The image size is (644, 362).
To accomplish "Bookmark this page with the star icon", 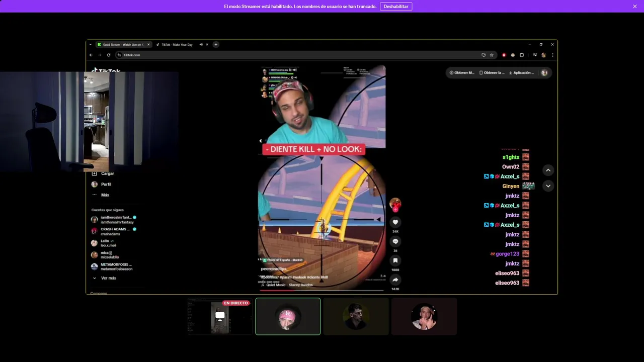I will pyautogui.click(x=492, y=55).
